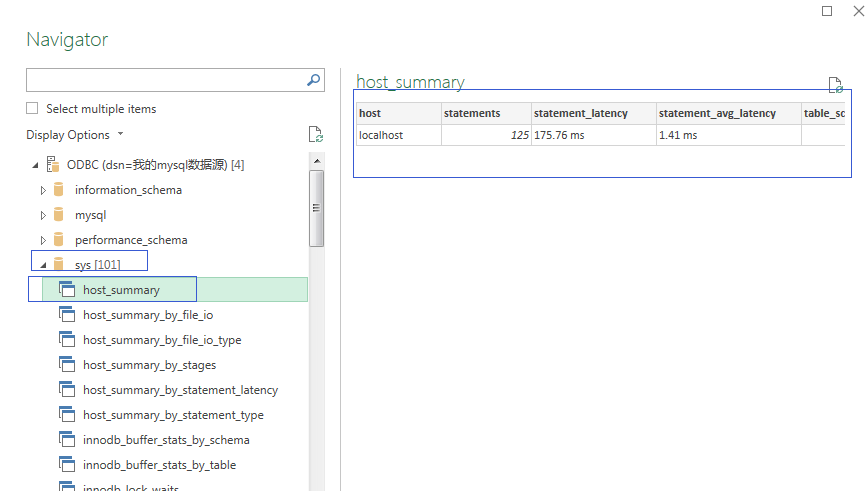
Task: Select host_summary_by_stages table
Action: [x=149, y=365]
